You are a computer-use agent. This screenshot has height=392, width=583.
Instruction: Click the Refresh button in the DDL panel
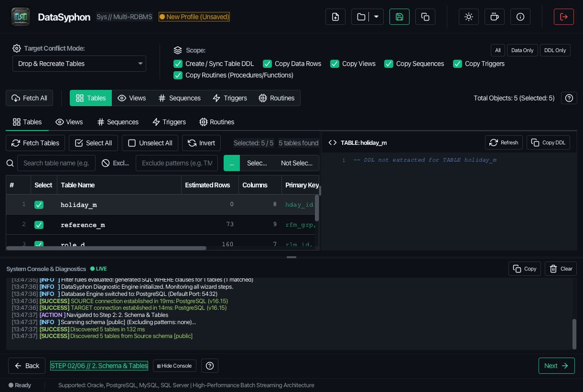coord(504,142)
